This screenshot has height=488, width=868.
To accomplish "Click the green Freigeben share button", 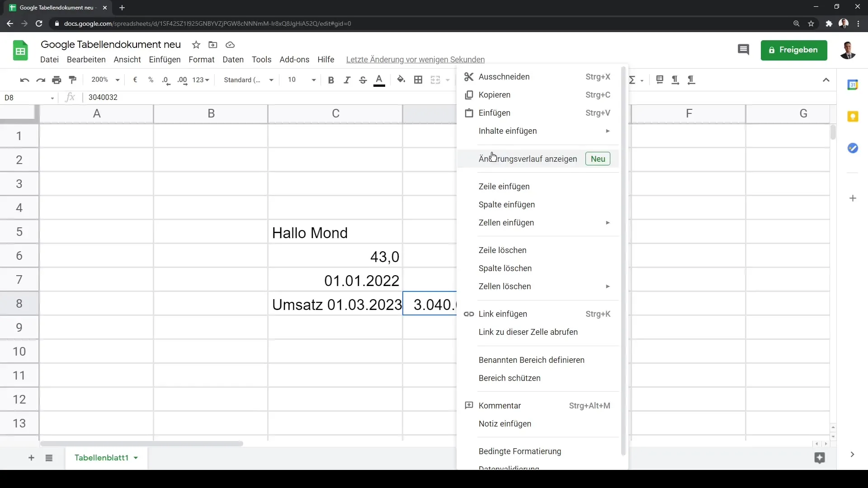I will 794,50.
